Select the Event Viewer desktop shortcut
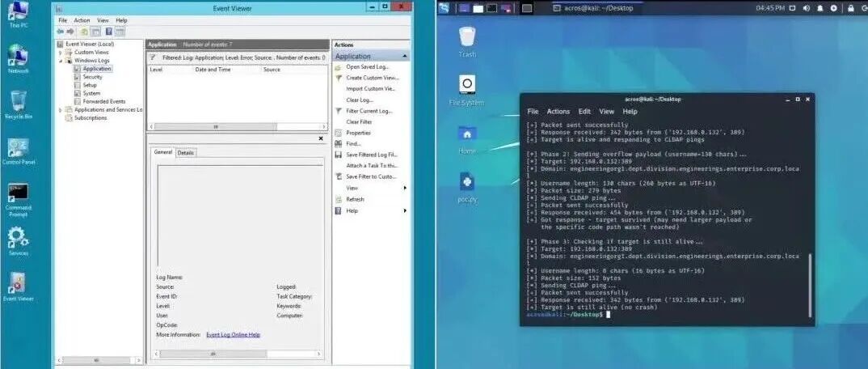 pyautogui.click(x=19, y=287)
